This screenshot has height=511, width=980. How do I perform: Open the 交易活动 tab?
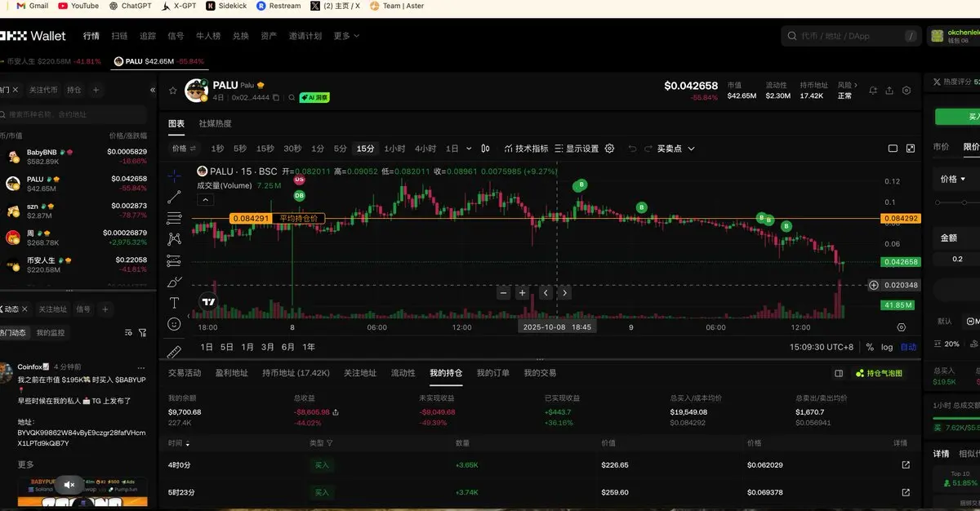[x=185, y=373]
